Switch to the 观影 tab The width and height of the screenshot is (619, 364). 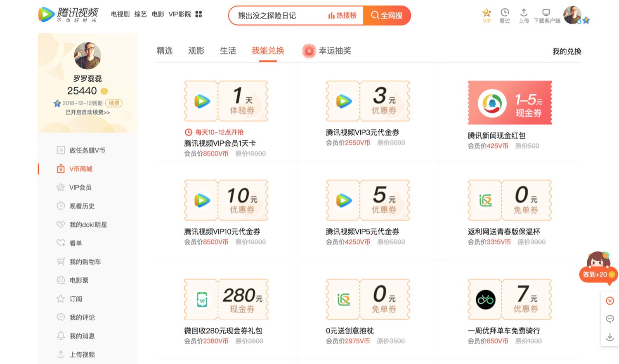(196, 51)
